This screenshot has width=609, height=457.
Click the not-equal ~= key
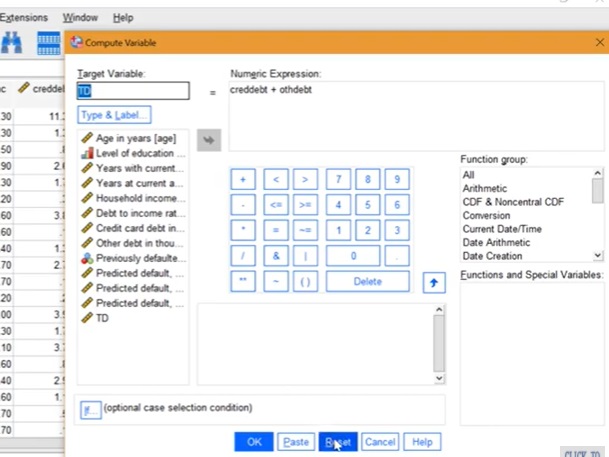pos(305,230)
